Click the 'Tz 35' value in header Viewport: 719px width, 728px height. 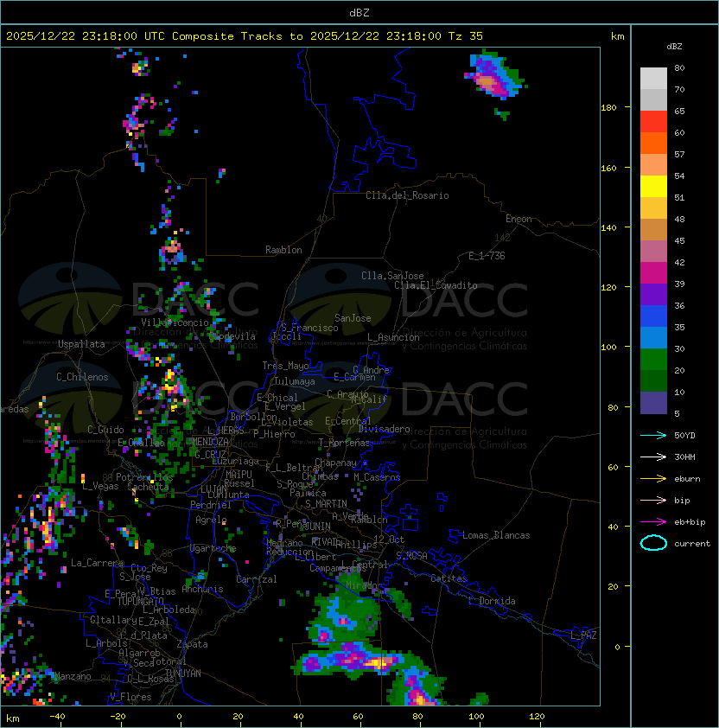pyautogui.click(x=466, y=36)
